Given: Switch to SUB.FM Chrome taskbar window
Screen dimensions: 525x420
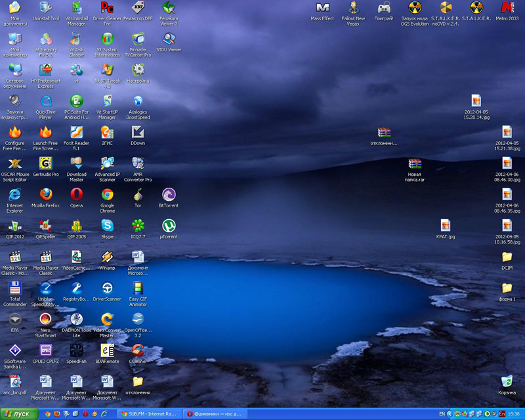Looking at the screenshot, I should click(x=149, y=414).
